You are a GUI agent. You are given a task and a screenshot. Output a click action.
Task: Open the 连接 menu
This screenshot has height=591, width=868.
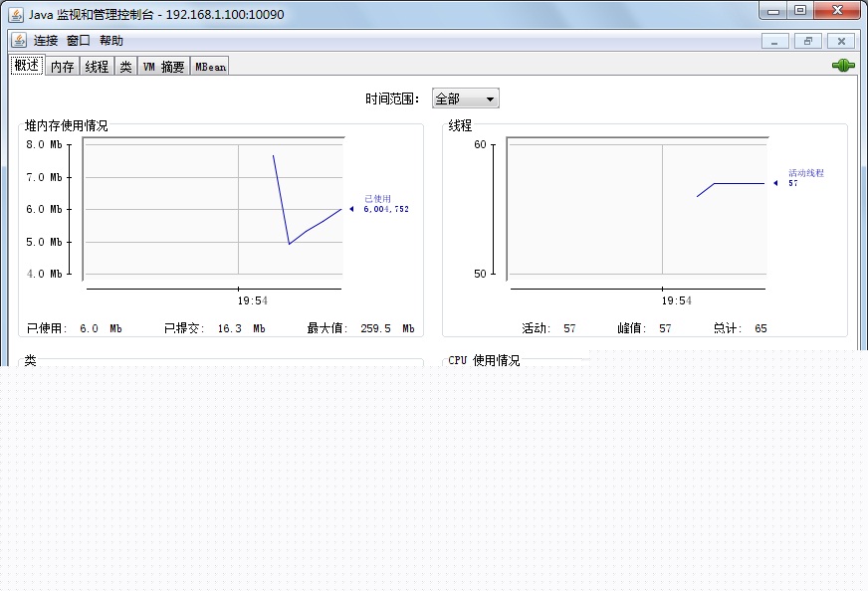(46, 41)
